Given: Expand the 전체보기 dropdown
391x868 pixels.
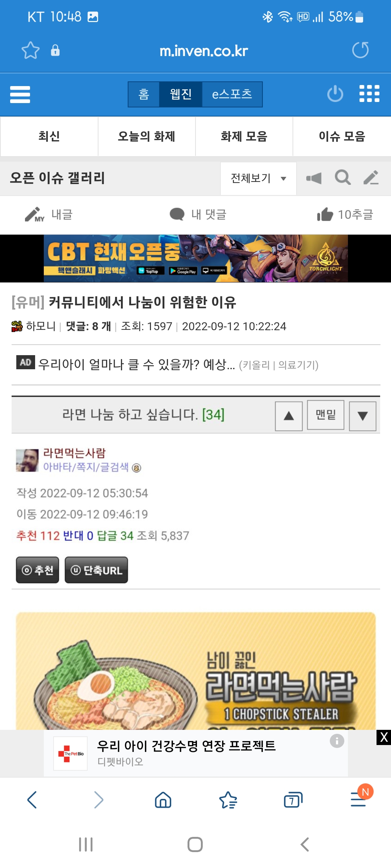Looking at the screenshot, I should tap(258, 178).
